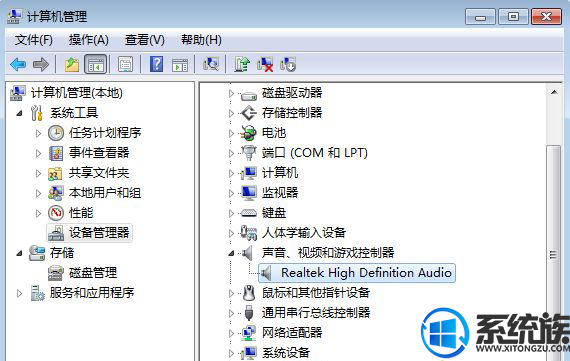Select the 网络适配器 label
The image size is (570, 361).
coord(292,333)
